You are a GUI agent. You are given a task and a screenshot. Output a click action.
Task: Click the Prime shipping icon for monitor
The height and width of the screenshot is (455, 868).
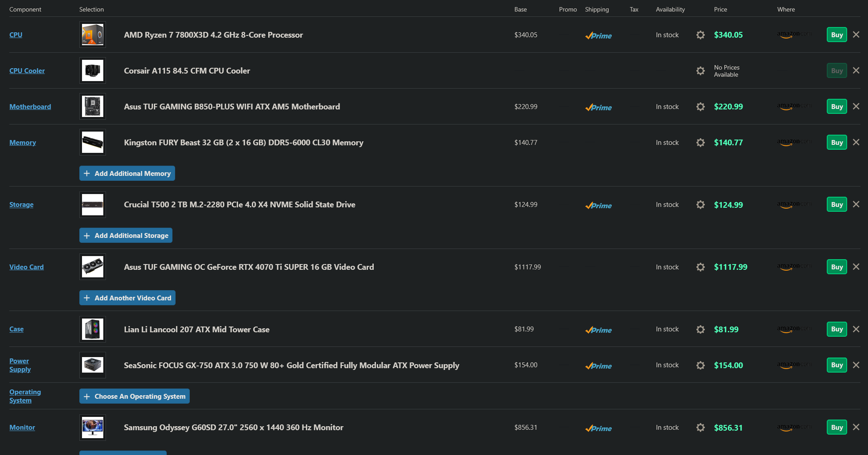click(598, 428)
